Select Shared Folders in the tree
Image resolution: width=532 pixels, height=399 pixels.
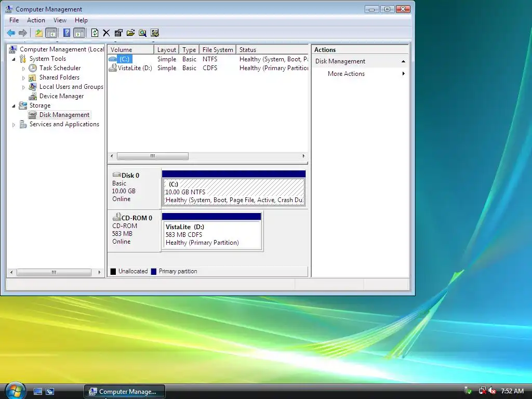[59, 77]
